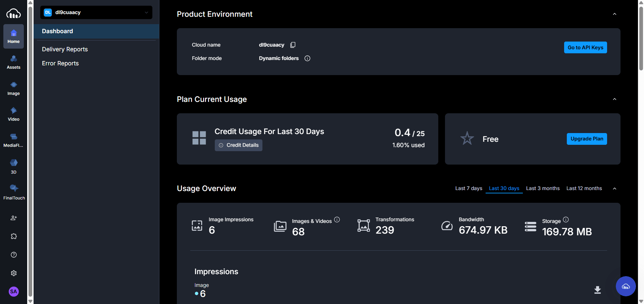Collapse the Product Environment section
The width and height of the screenshot is (644, 304).
tap(614, 14)
